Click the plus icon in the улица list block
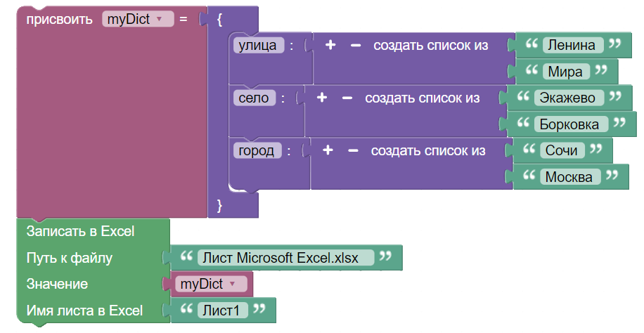This screenshot has width=644, height=333. (x=330, y=45)
